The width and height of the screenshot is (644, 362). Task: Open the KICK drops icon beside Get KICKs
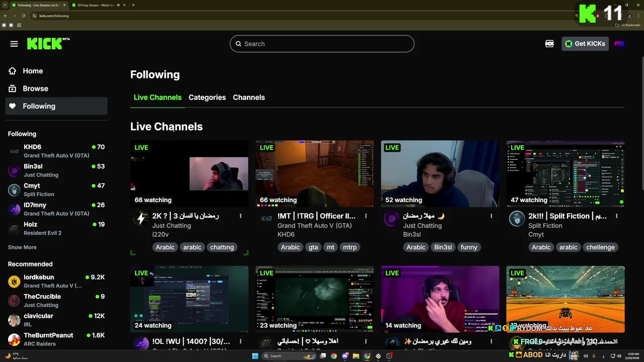point(549,44)
